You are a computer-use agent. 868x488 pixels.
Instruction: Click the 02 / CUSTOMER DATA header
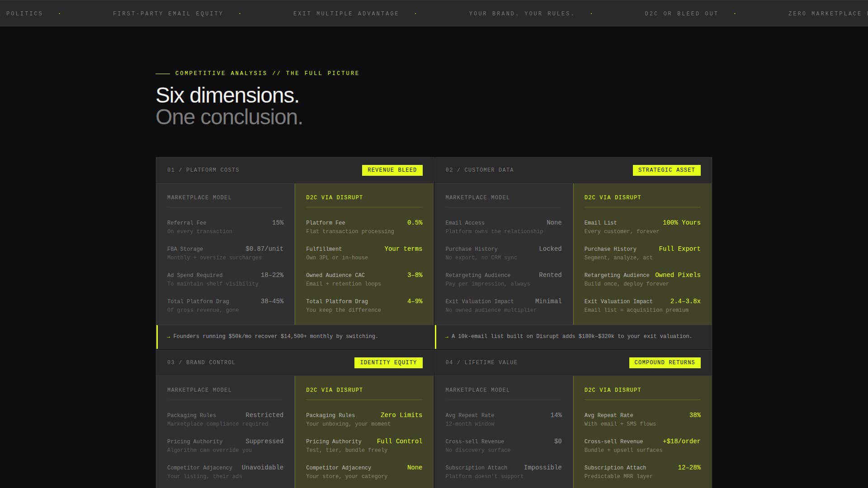click(x=479, y=170)
